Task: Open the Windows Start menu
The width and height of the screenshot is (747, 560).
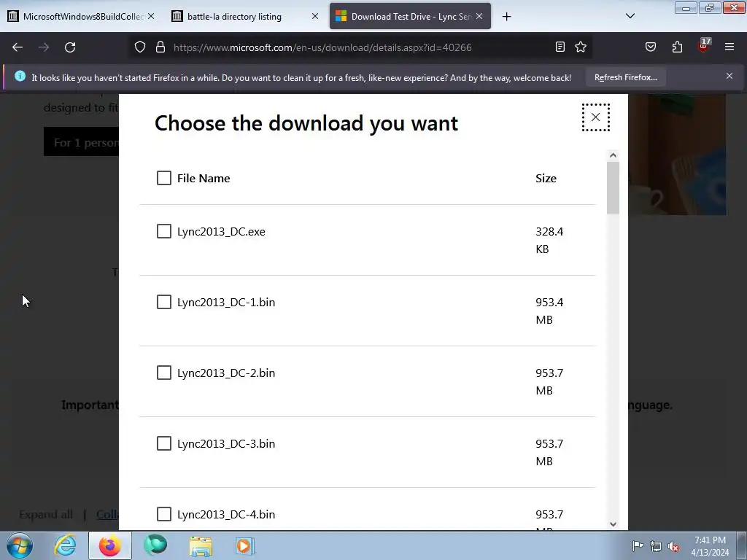Action: tap(20, 545)
